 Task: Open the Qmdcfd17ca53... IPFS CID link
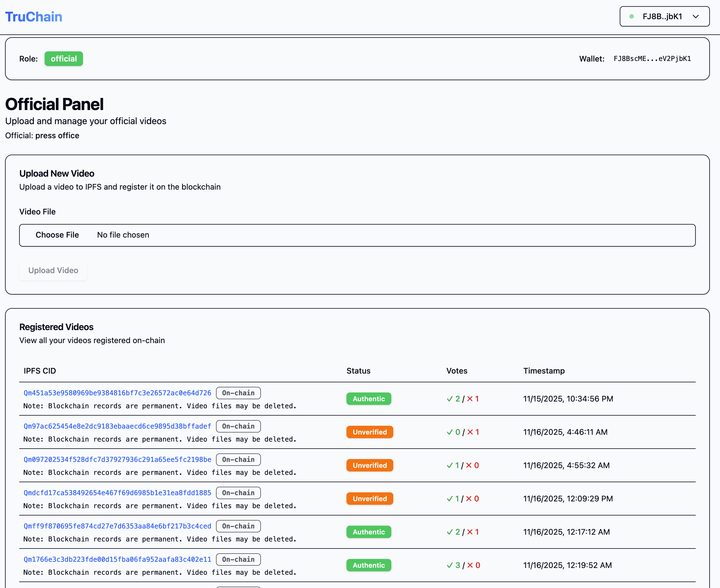tap(117, 493)
